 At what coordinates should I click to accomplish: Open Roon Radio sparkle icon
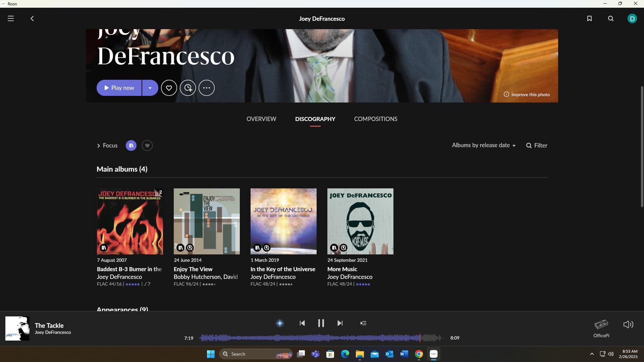tap(280, 323)
